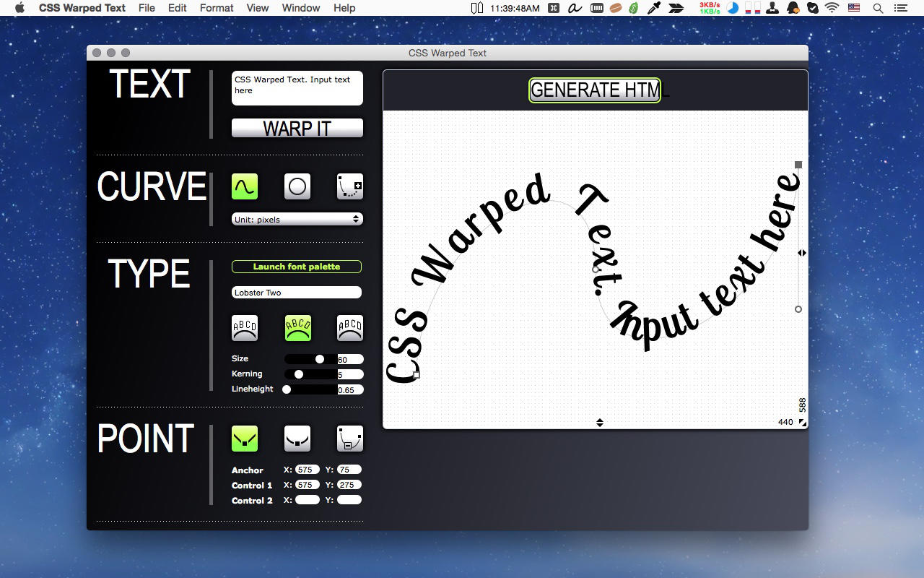
Task: Open the Window menu
Action: tap(301, 8)
